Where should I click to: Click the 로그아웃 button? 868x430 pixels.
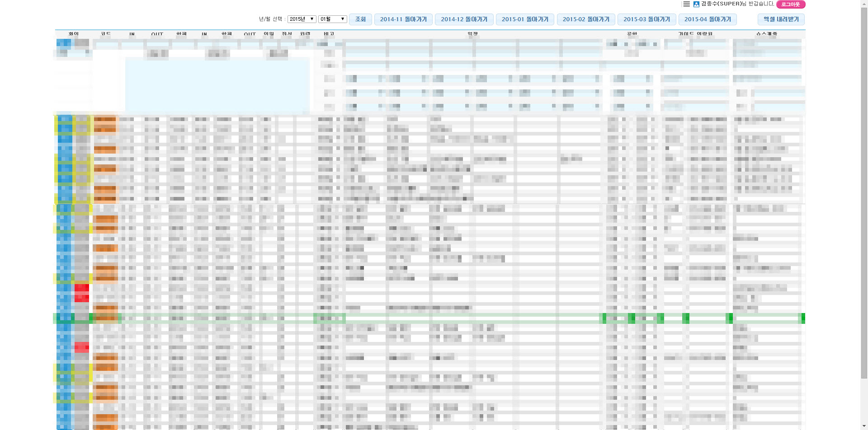click(x=791, y=5)
